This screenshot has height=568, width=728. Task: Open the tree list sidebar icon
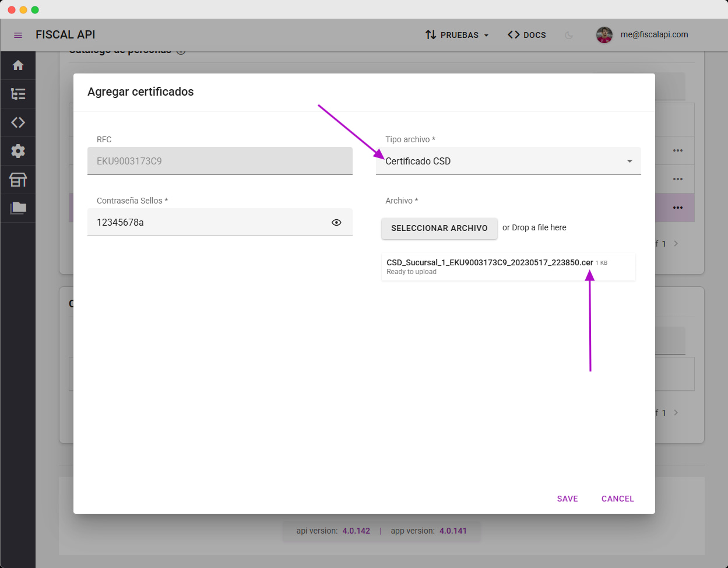pos(18,94)
